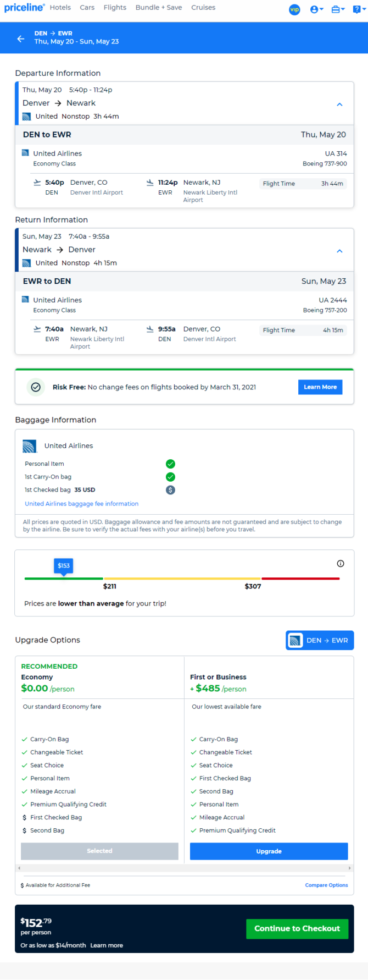Image resolution: width=368 pixels, height=980 pixels.
Task: Click the yellow average-price bar segment
Action: tap(182, 579)
